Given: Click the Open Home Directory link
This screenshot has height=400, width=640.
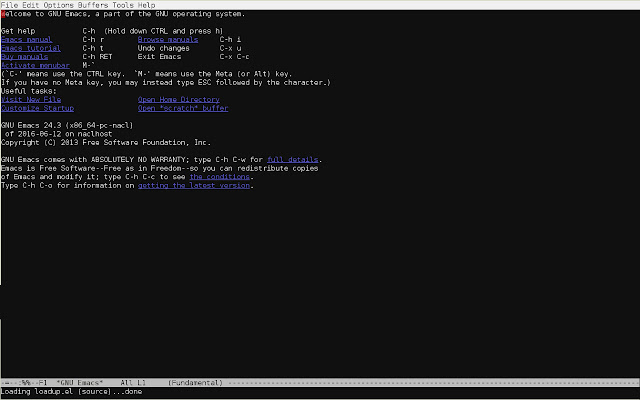Looking at the screenshot, I should tap(179, 100).
